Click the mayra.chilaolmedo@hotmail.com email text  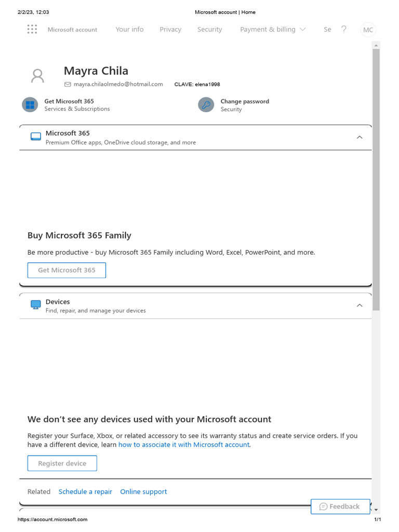(118, 84)
